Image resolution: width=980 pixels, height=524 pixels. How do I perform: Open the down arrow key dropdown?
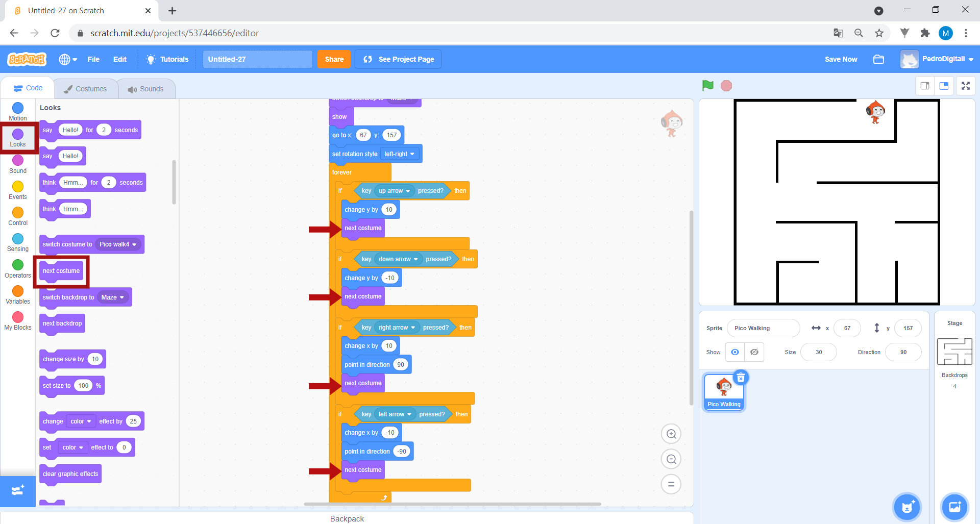[398, 259]
